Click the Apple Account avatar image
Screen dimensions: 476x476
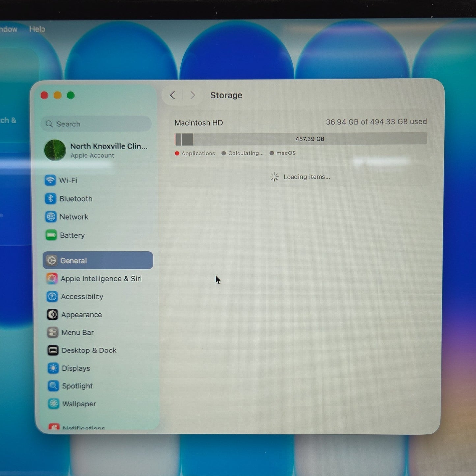tap(55, 150)
